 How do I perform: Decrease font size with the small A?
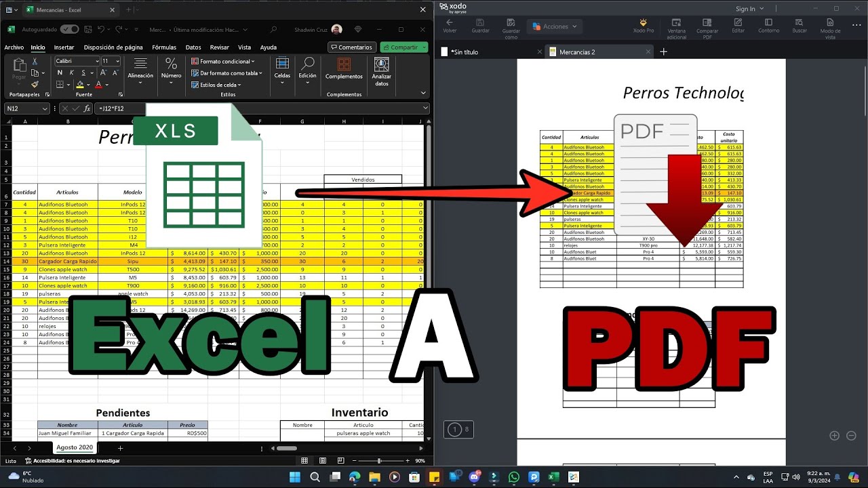tap(116, 73)
